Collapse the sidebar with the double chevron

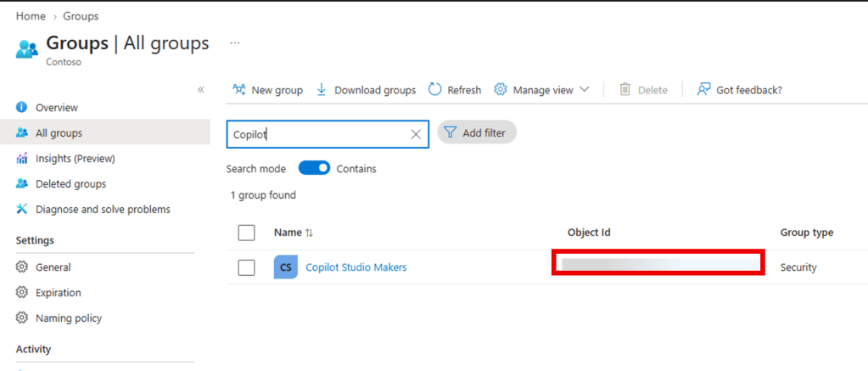pos(201,90)
